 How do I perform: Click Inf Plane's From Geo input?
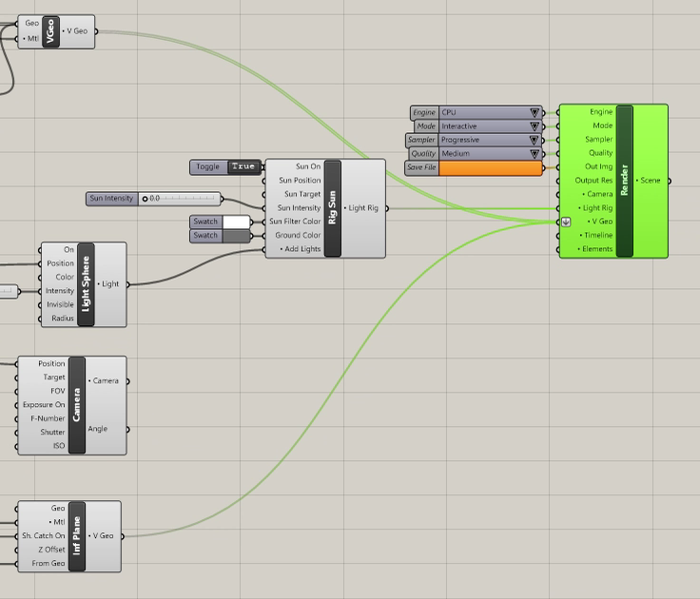(x=49, y=563)
